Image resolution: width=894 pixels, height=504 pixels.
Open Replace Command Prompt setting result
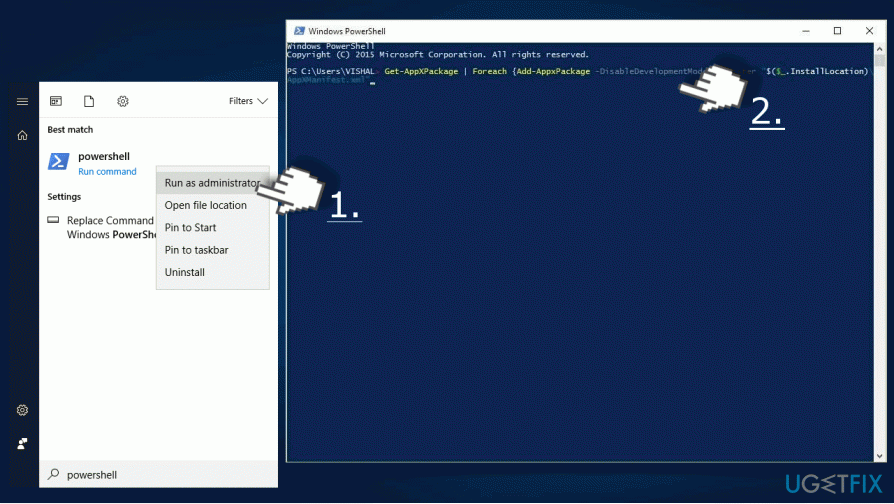pos(111,227)
